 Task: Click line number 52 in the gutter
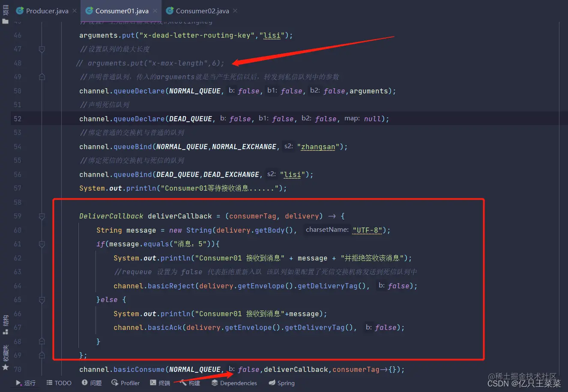(x=18, y=119)
